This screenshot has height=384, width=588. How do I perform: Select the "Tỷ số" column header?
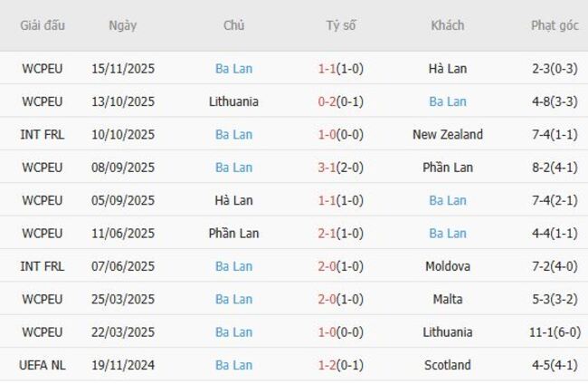[341, 25]
